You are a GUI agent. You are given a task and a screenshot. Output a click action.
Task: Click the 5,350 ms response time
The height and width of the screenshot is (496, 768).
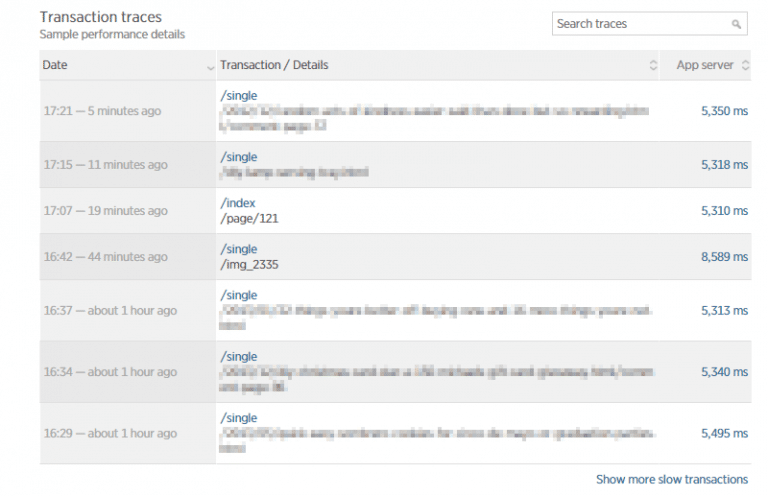725,111
